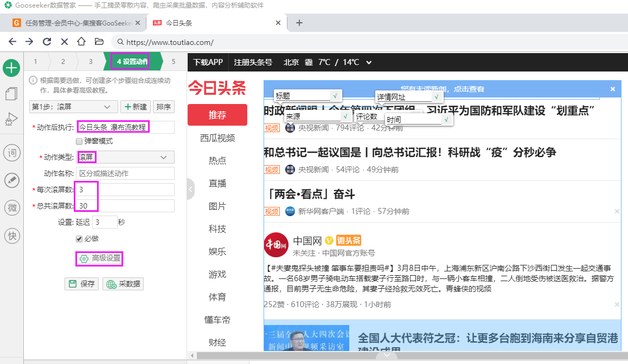Open the 直播 channel
Image resolution: width=628 pixels, height=364 pixels.
pos(217,184)
